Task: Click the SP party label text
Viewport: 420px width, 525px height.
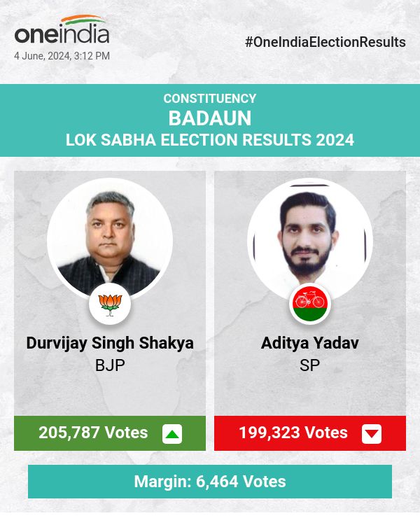Action: 310,365
